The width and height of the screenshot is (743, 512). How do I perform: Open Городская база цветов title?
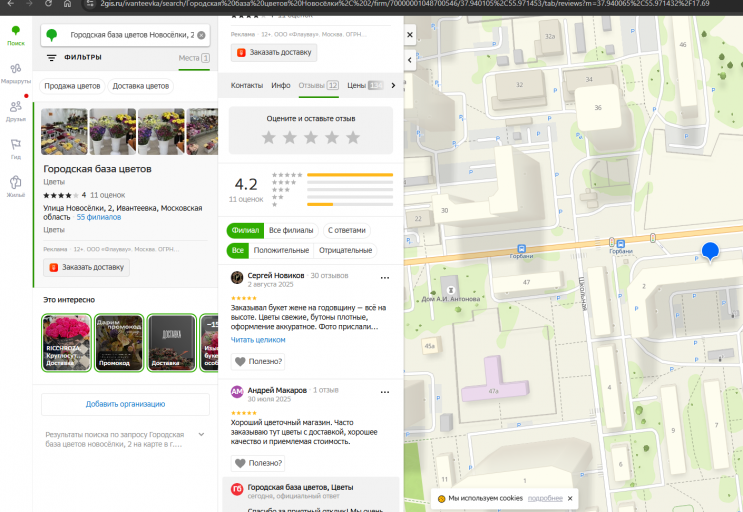point(97,169)
